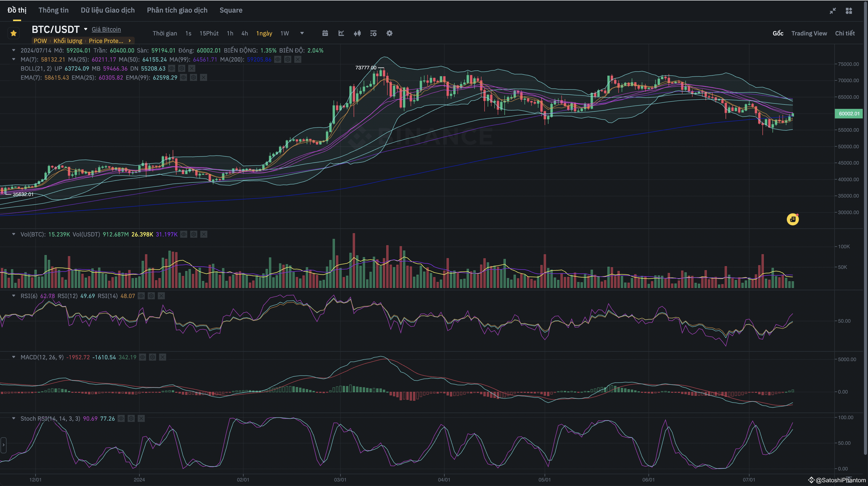Open the Giá Bitcoin link
Viewport: 868px width, 486px height.
coord(106,29)
